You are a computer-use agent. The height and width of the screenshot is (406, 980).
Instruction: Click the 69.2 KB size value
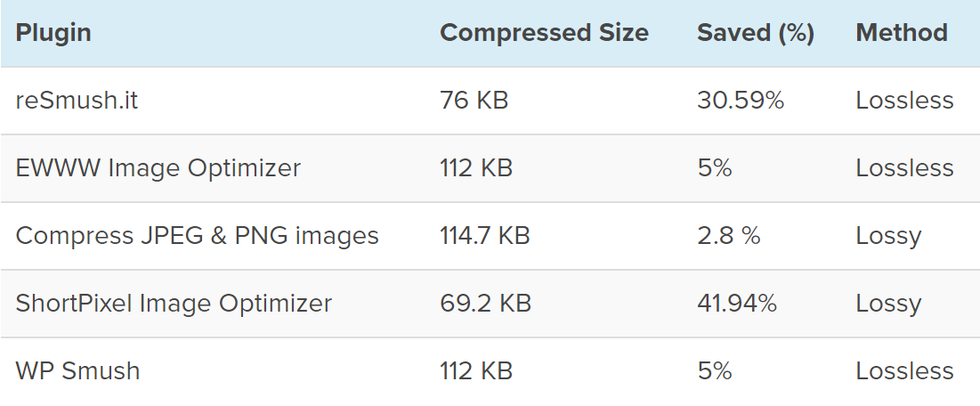pos(485,304)
